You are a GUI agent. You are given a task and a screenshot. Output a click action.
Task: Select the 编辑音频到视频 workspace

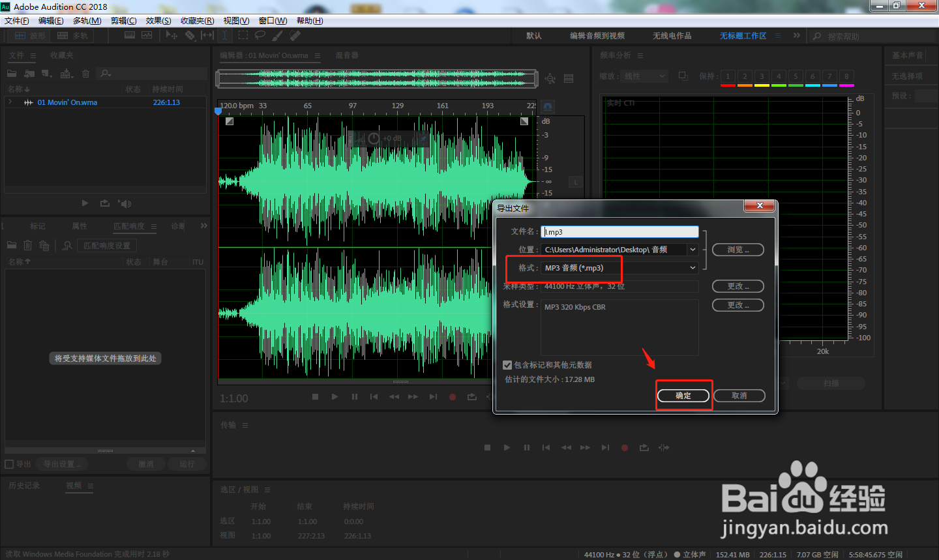597,36
